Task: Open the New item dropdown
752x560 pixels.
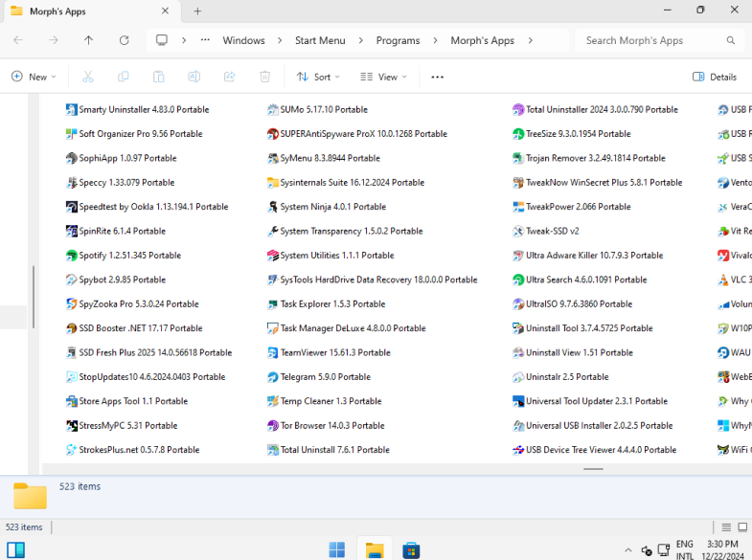Action: pyautogui.click(x=34, y=77)
